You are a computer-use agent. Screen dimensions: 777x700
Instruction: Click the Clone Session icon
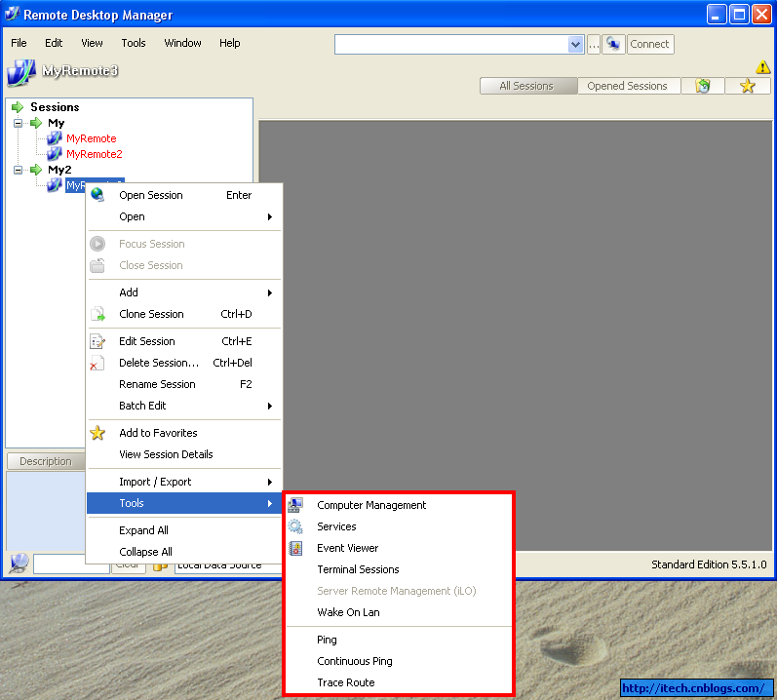pyautogui.click(x=97, y=314)
